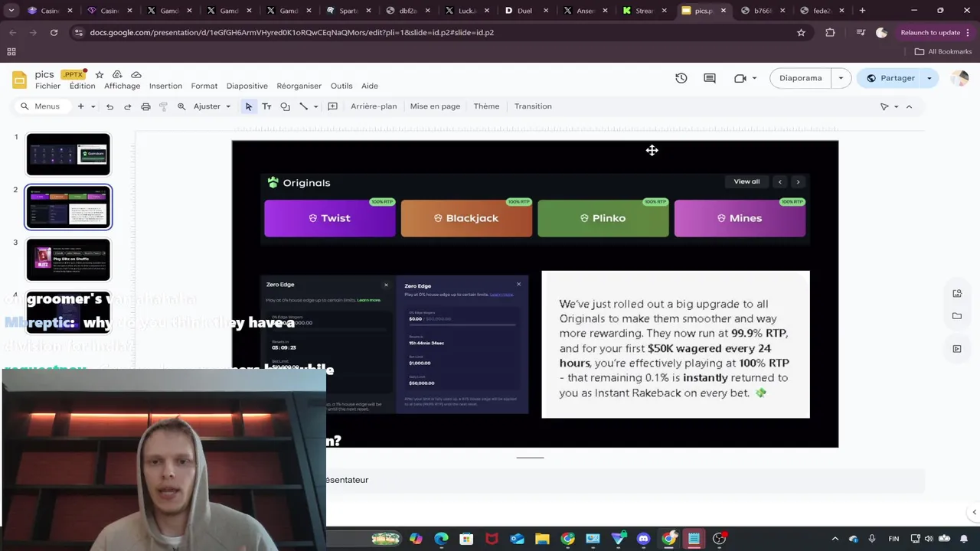Screen dimensions: 980x551
Task: Start a video call camera icon
Action: point(740,78)
